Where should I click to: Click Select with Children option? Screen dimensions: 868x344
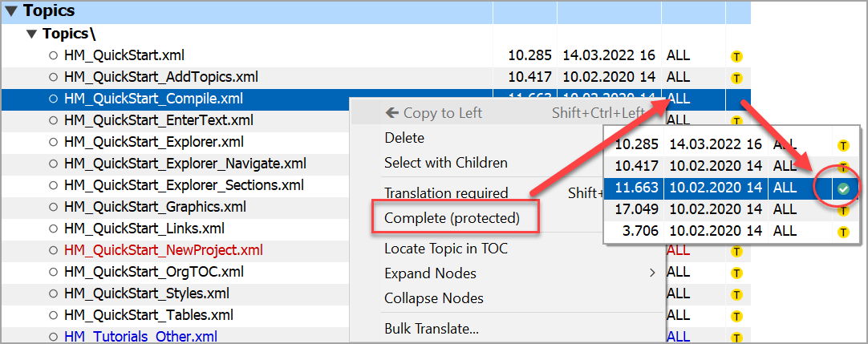(x=445, y=163)
